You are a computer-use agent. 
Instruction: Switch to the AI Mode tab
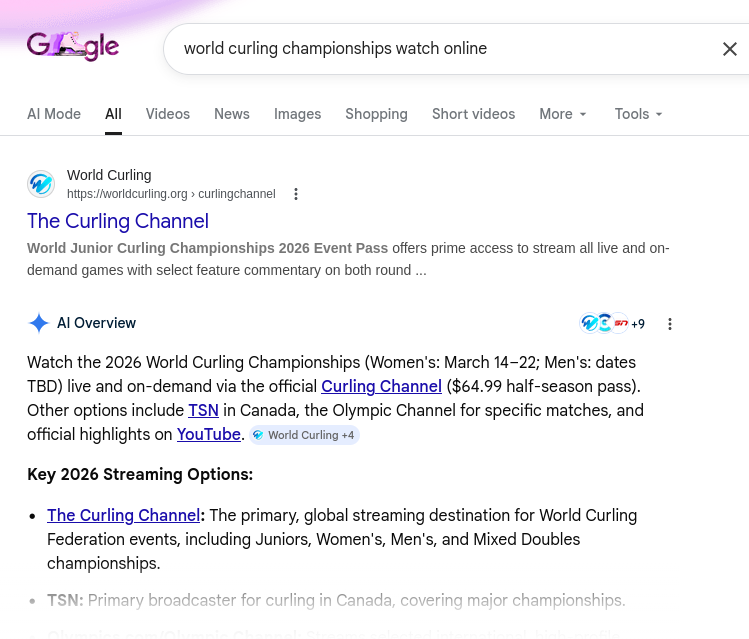(54, 114)
